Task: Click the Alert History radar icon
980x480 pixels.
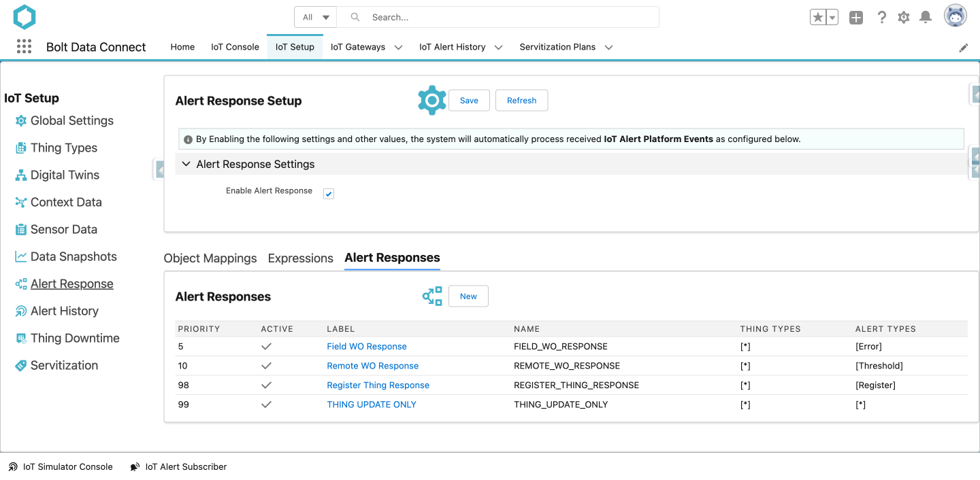Action: click(21, 311)
